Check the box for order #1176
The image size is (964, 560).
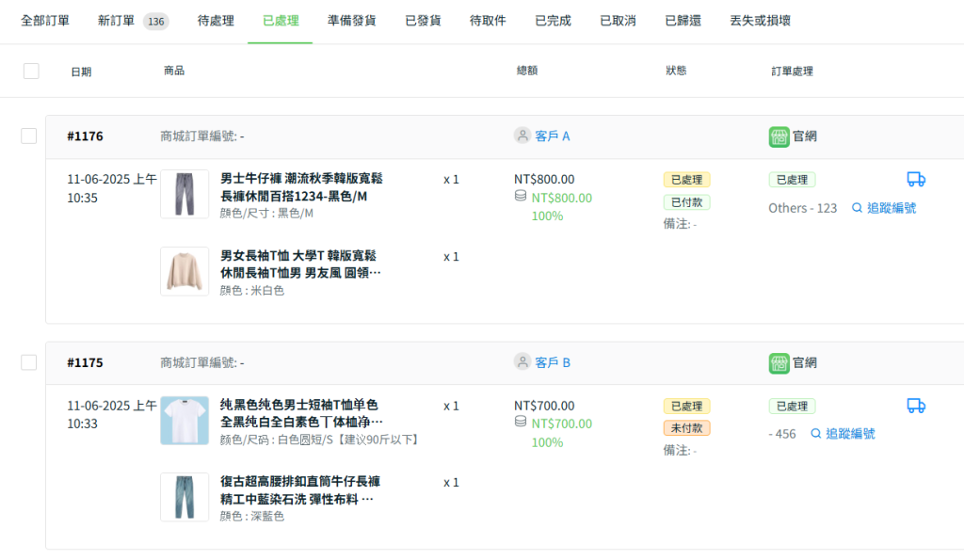(x=29, y=136)
